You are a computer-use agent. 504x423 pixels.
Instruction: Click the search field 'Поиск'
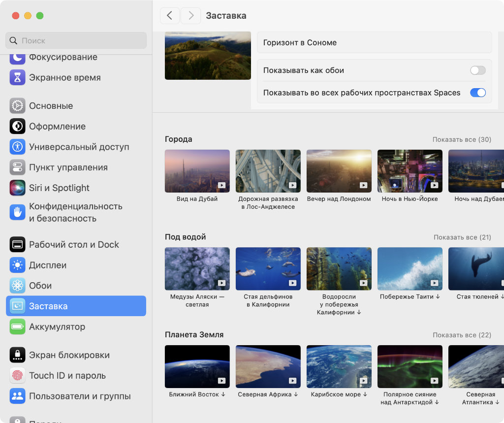tap(76, 40)
